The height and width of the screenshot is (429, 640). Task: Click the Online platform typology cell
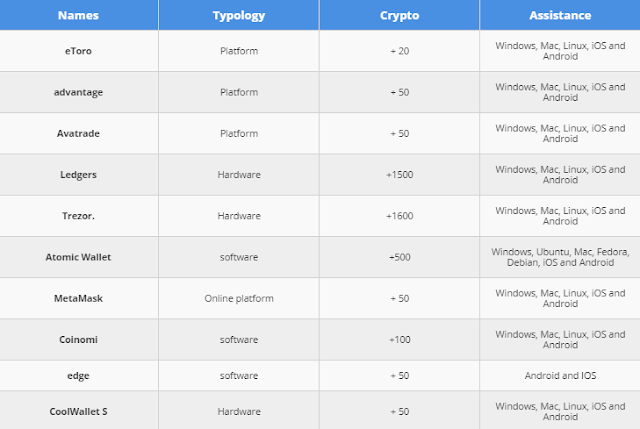click(238, 299)
